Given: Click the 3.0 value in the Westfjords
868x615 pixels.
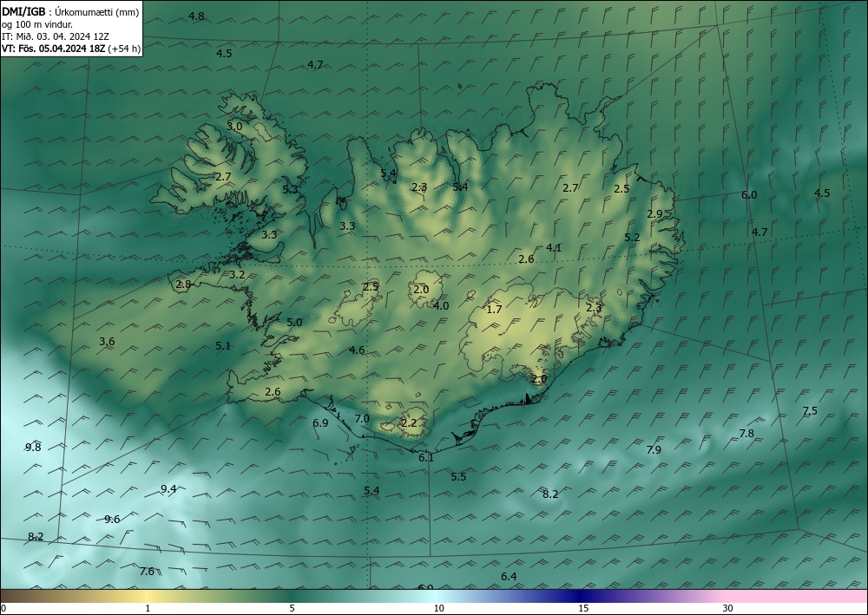Looking at the screenshot, I should pyautogui.click(x=234, y=126).
